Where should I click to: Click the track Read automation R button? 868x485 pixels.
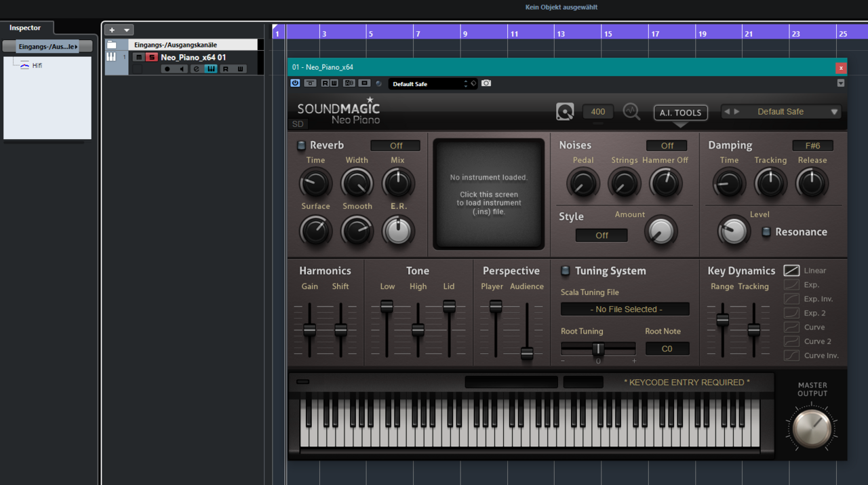tap(225, 69)
